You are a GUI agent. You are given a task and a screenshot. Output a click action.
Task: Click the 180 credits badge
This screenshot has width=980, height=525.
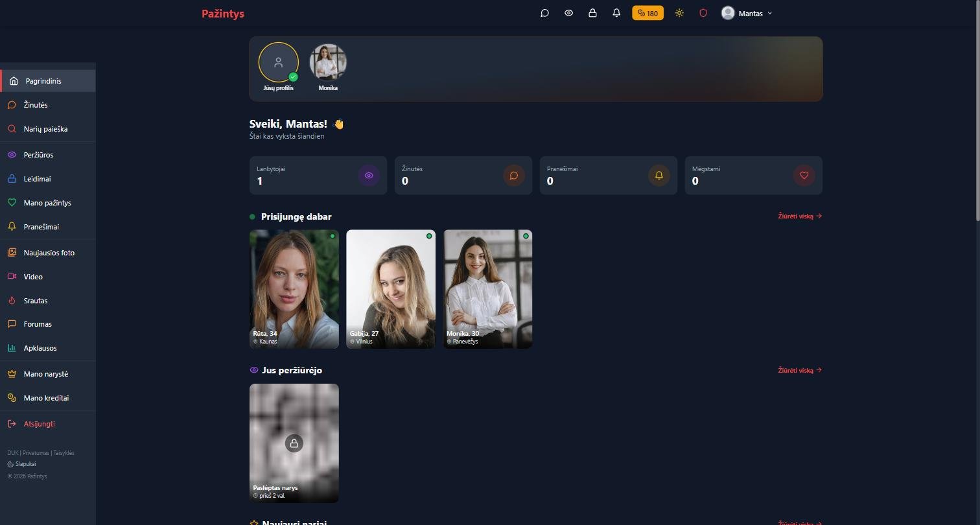click(647, 13)
